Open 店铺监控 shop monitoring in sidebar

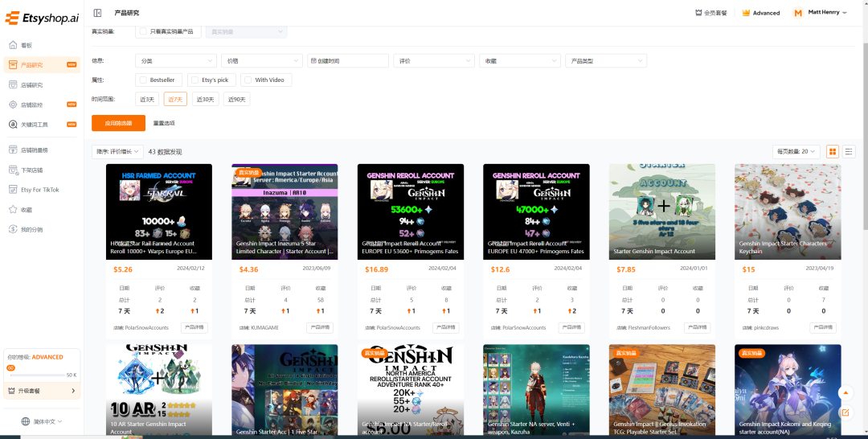(42, 105)
